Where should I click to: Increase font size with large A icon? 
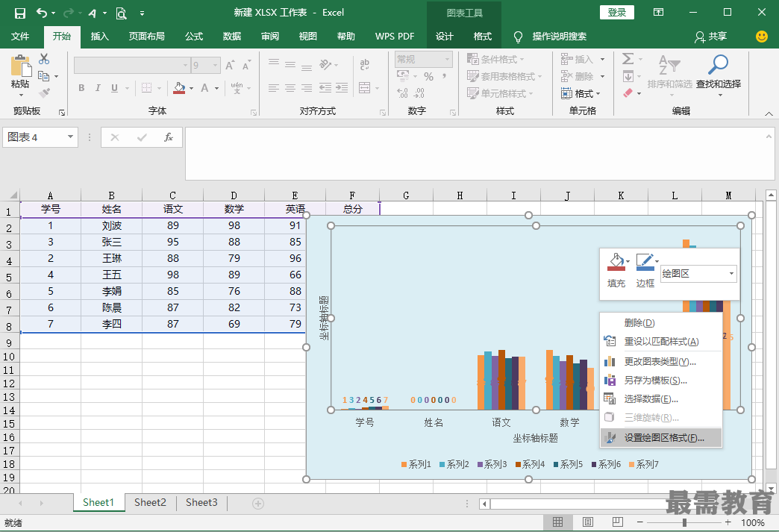tap(230, 65)
